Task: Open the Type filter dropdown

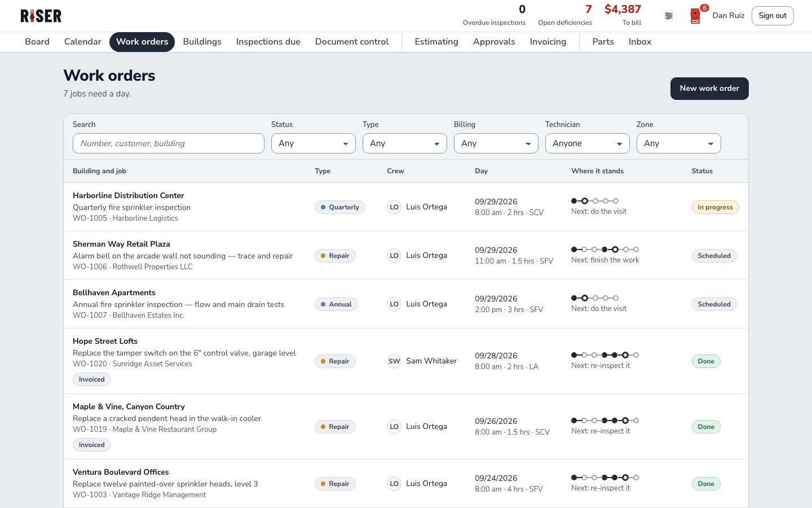Action: [x=405, y=143]
